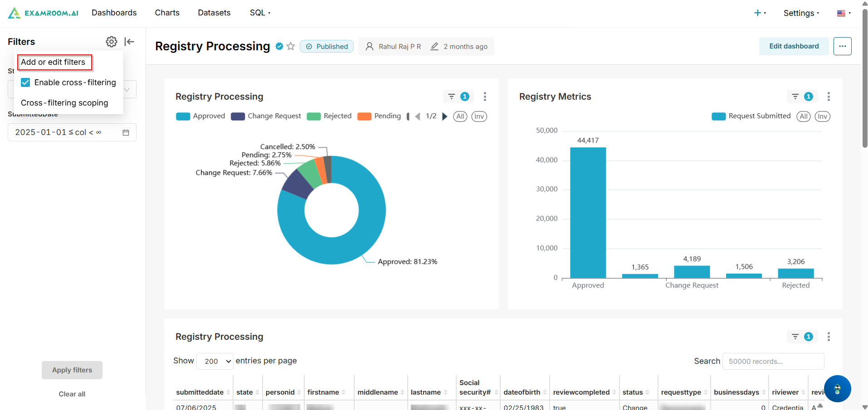Go to next legend page arrow
868x410 pixels.
point(444,116)
